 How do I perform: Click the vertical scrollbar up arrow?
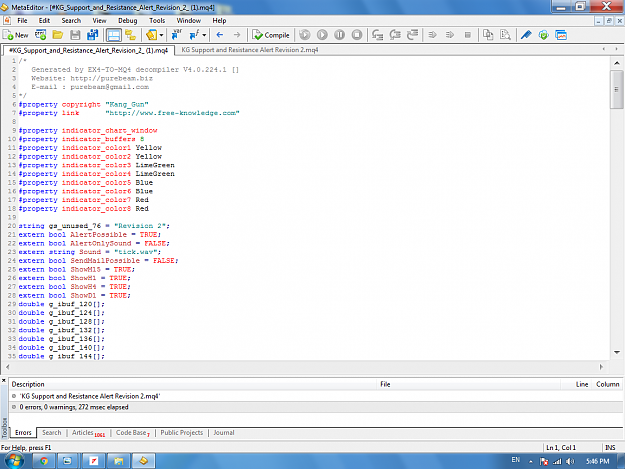(x=617, y=63)
